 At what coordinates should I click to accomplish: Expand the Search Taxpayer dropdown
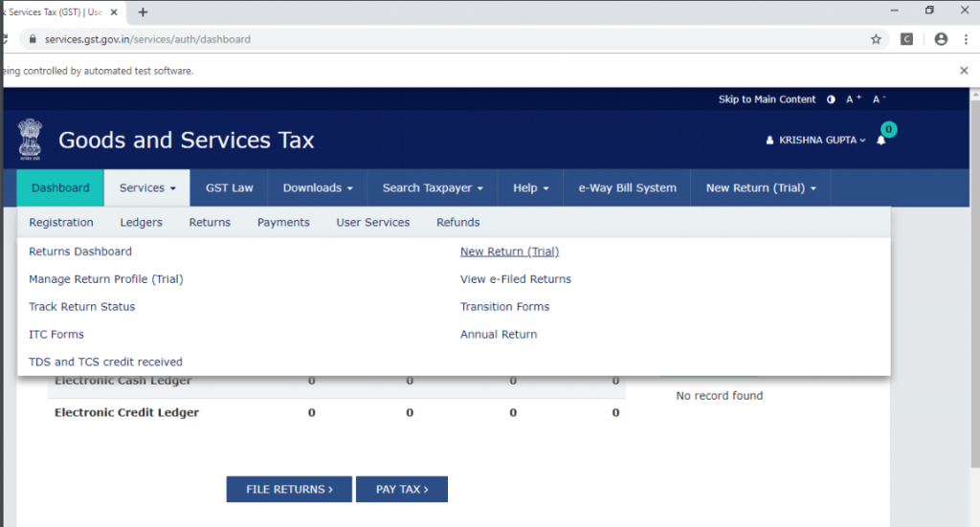point(433,188)
